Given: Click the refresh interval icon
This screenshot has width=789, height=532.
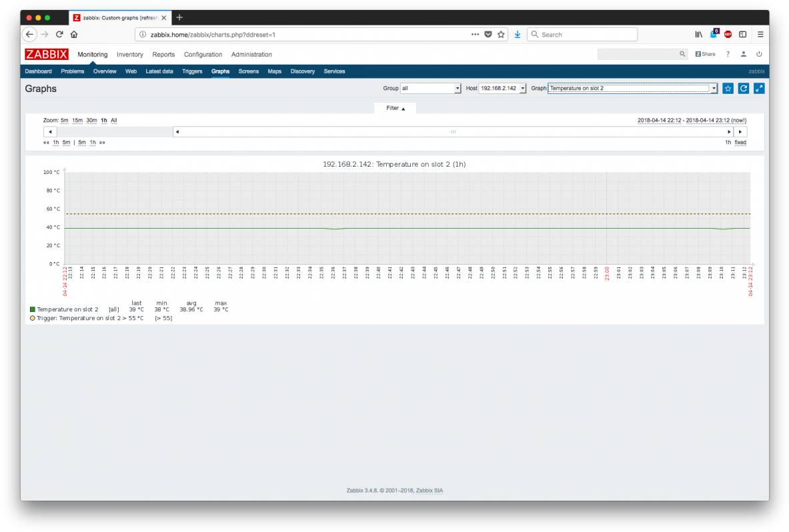Looking at the screenshot, I should pyautogui.click(x=743, y=88).
